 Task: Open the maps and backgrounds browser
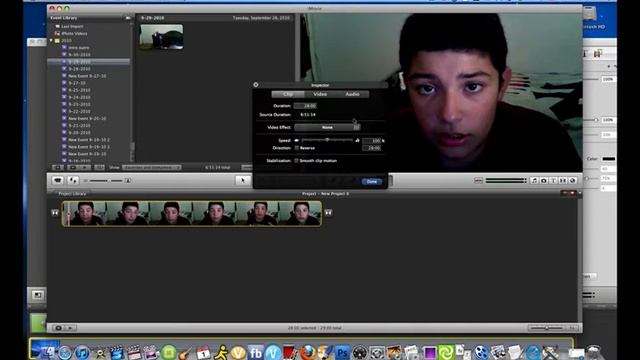pyautogui.click(x=573, y=180)
